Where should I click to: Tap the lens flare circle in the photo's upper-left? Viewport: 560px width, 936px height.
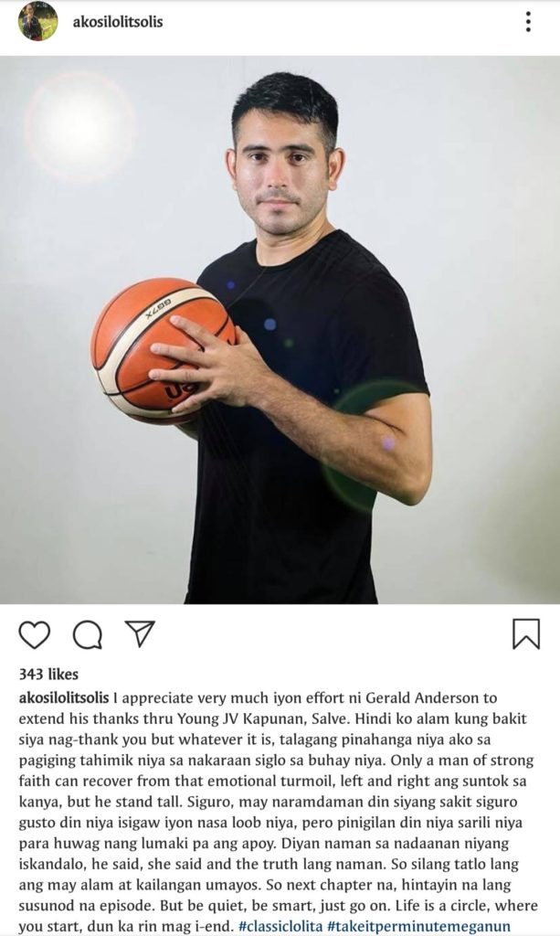pos(79,126)
